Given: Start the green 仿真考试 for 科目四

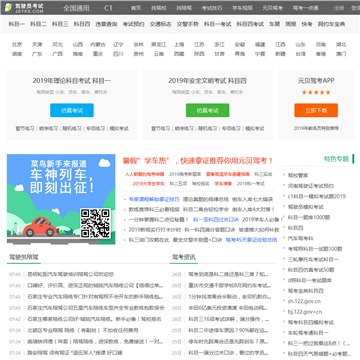Looking at the screenshot, I should (x=208, y=110).
